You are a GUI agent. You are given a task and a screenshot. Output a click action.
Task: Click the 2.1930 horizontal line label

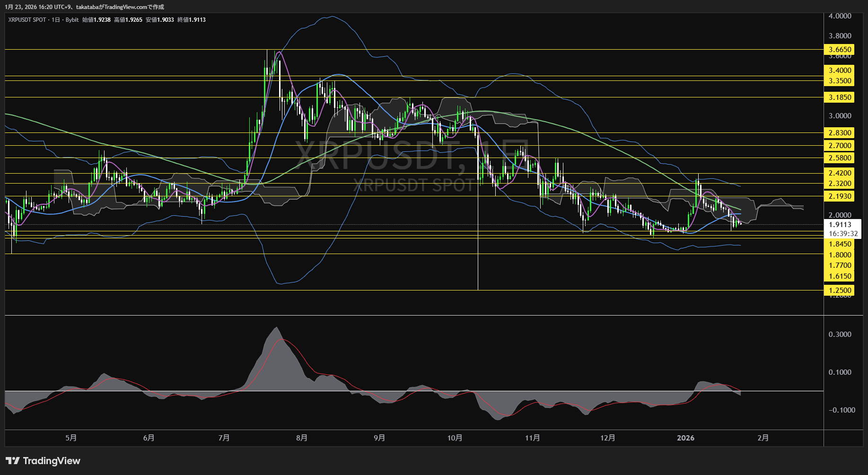click(x=840, y=196)
